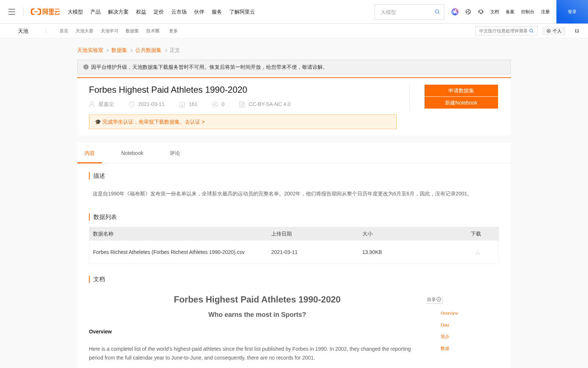Open the 大模型 menu item
Viewport: 588px width, 368px height.
tap(75, 12)
